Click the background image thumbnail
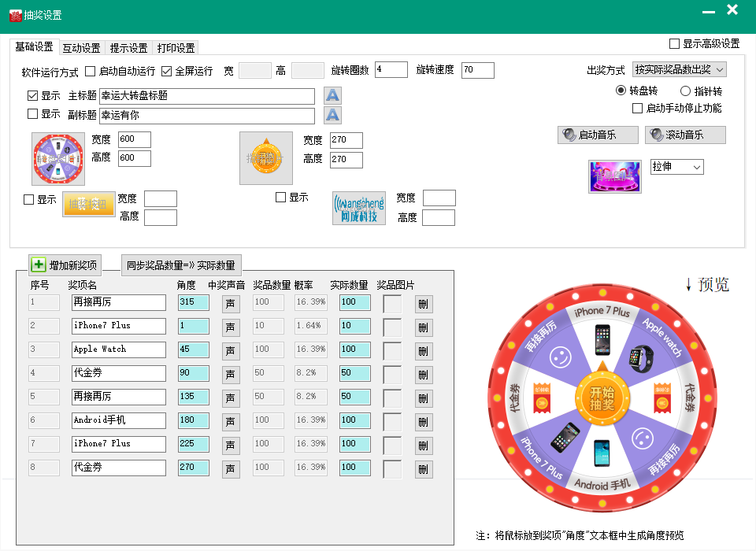756x551 pixels. pyautogui.click(x=614, y=176)
